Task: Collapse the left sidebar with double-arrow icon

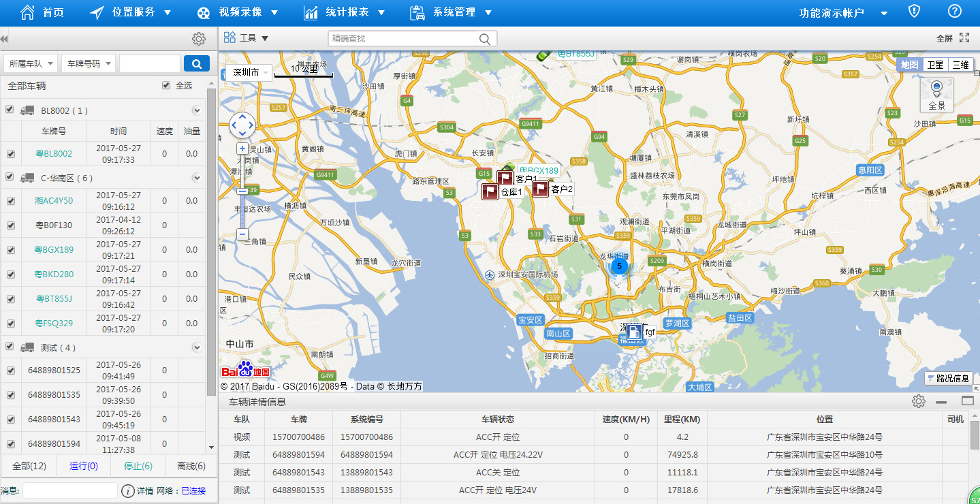Action: (x=4, y=39)
